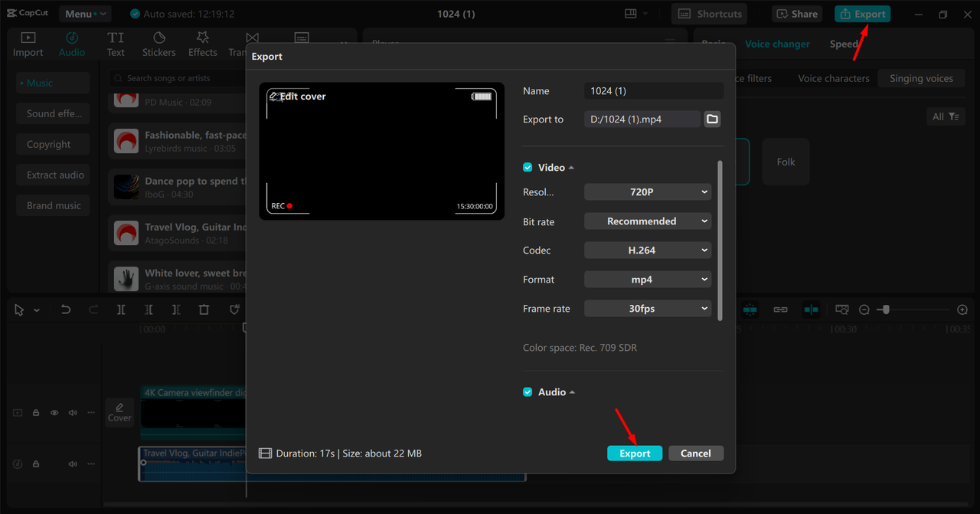Expand the pointer tool chevron in timeline
Screen dimensions: 980x514
[36, 310]
